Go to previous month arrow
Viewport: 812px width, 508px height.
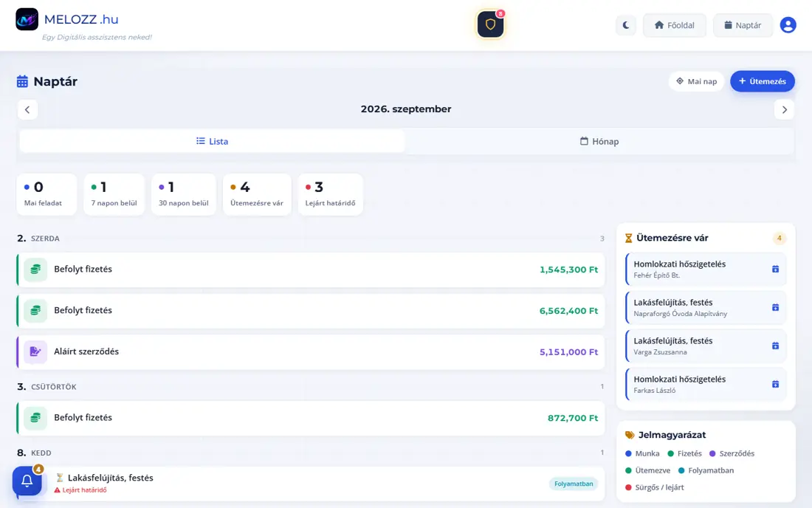tap(27, 110)
